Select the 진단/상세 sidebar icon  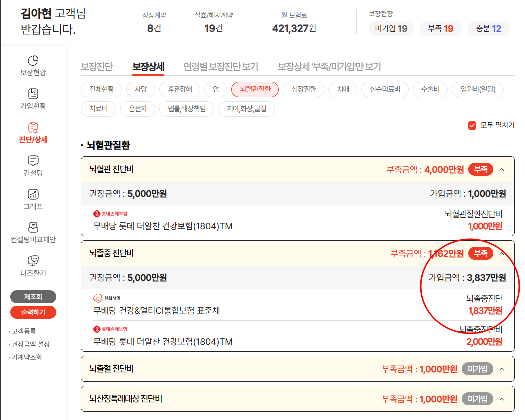pos(33,127)
